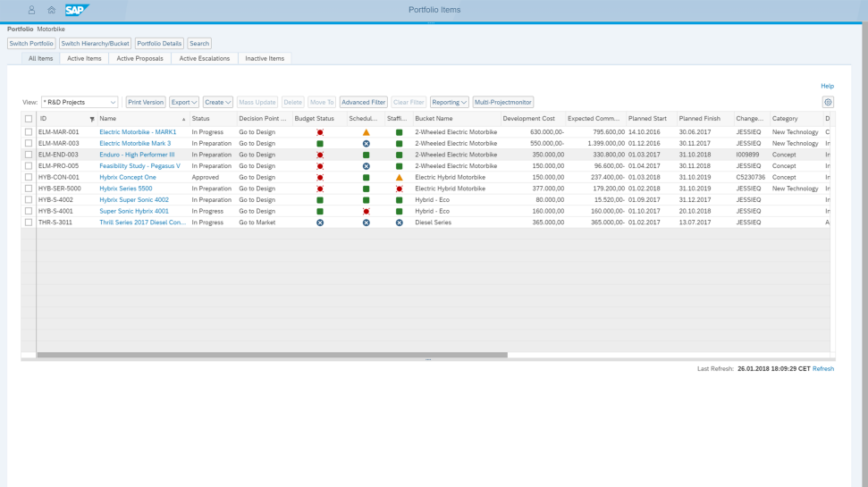Select checkbox for THR-S-3011 row

29,223
